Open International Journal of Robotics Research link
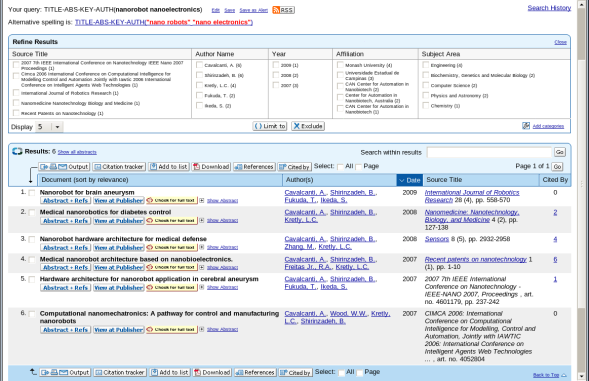 click(472, 196)
